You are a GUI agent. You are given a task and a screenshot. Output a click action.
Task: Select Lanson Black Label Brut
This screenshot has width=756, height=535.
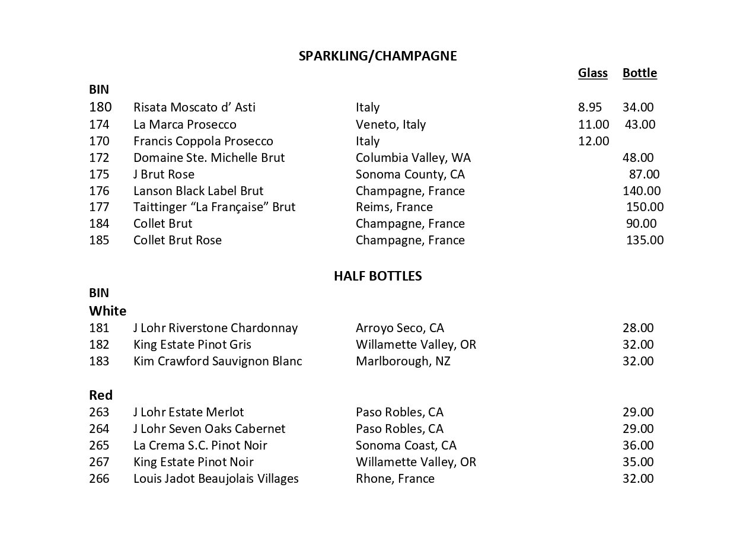(x=198, y=191)
